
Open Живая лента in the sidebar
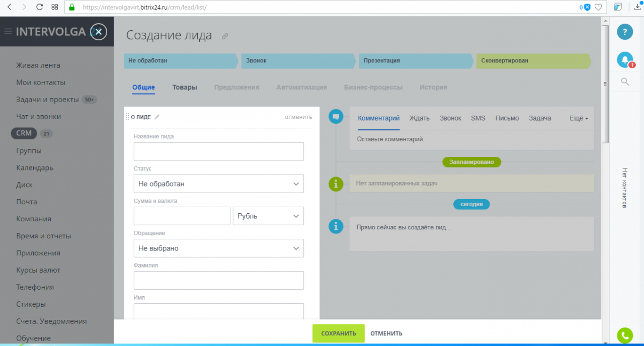point(38,65)
